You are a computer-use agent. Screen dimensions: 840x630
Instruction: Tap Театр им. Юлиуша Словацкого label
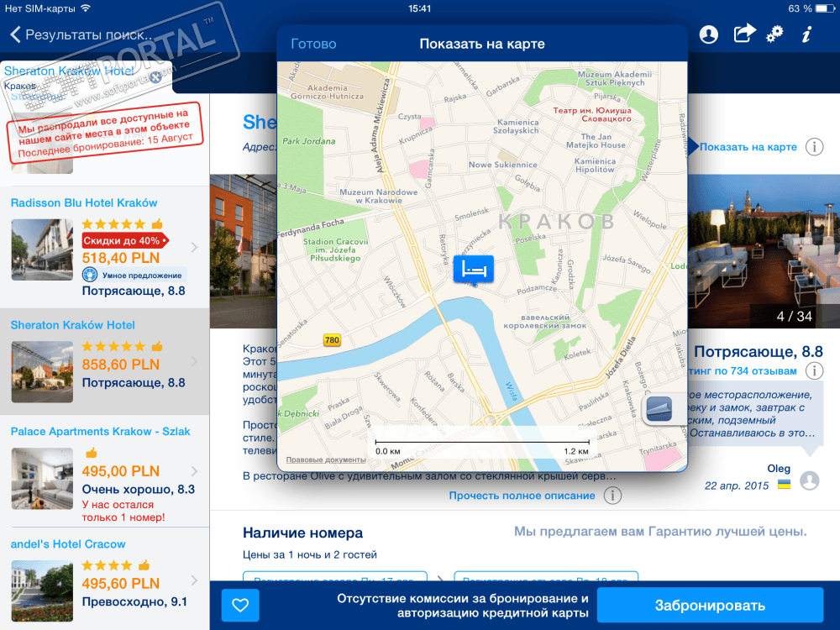[x=592, y=114]
